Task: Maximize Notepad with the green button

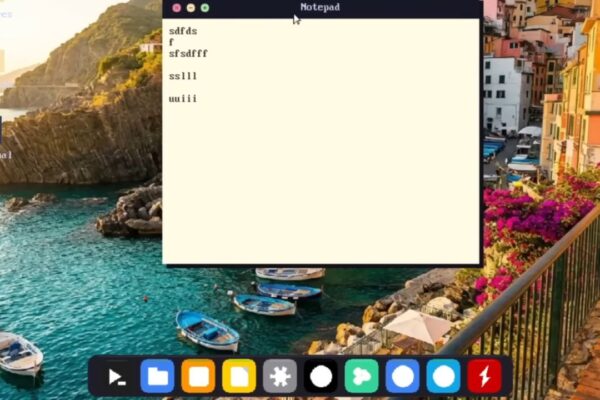Action: click(x=205, y=8)
